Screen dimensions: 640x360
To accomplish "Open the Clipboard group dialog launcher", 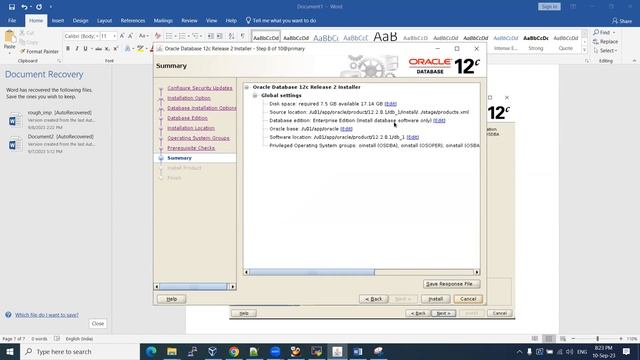I will point(59,61).
